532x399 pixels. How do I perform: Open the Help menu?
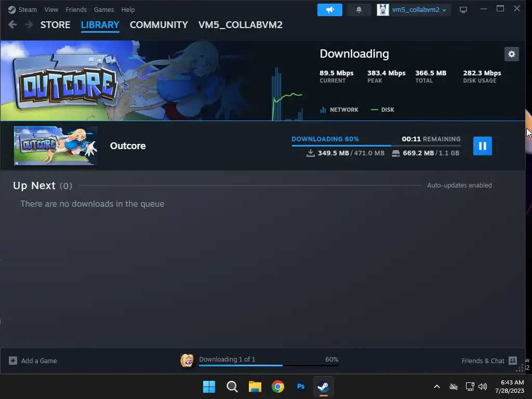point(128,9)
